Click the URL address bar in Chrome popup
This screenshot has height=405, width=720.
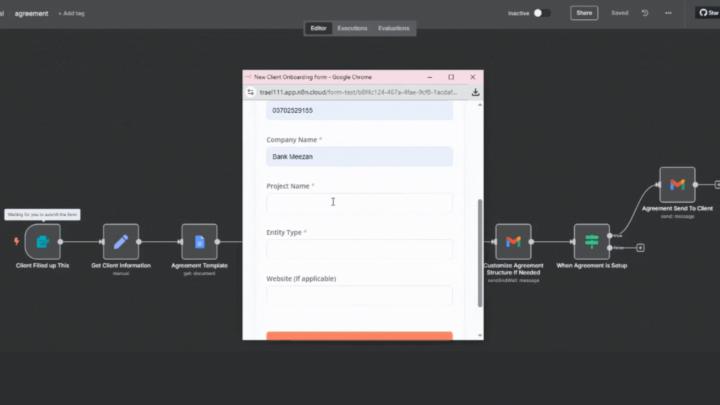click(x=358, y=92)
